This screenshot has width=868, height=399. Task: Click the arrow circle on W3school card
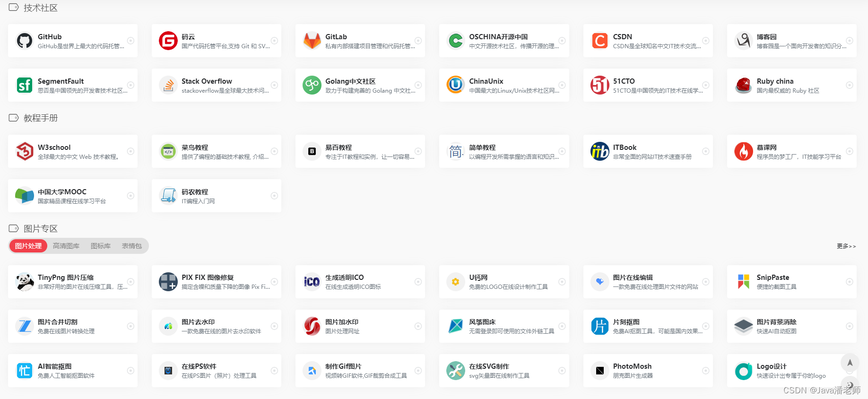(131, 151)
